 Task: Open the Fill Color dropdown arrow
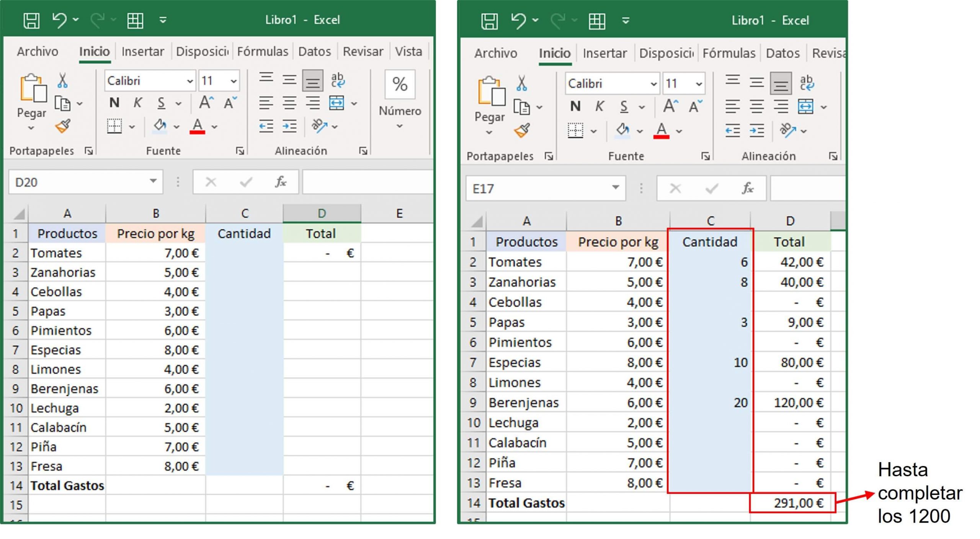[176, 126]
